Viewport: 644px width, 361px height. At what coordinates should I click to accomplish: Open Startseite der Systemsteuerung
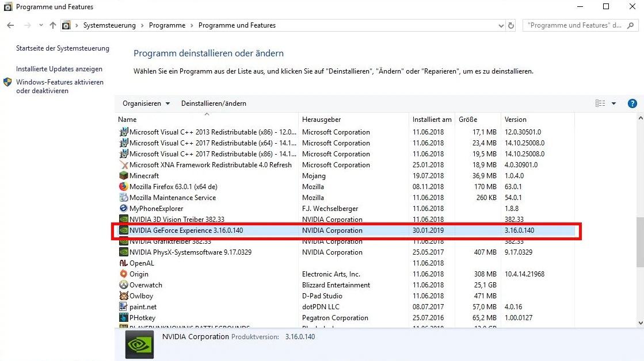point(62,48)
